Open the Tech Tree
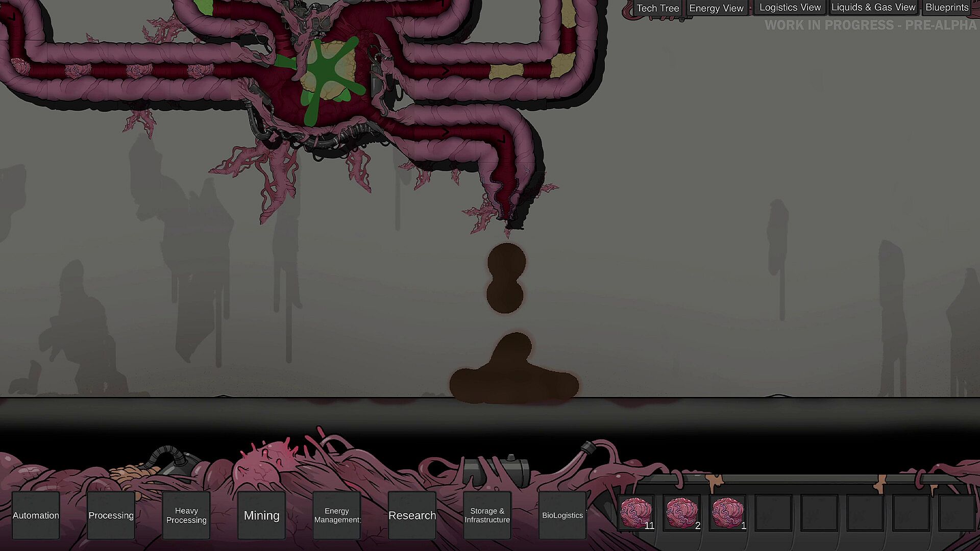This screenshot has height=551, width=980. pos(657,8)
